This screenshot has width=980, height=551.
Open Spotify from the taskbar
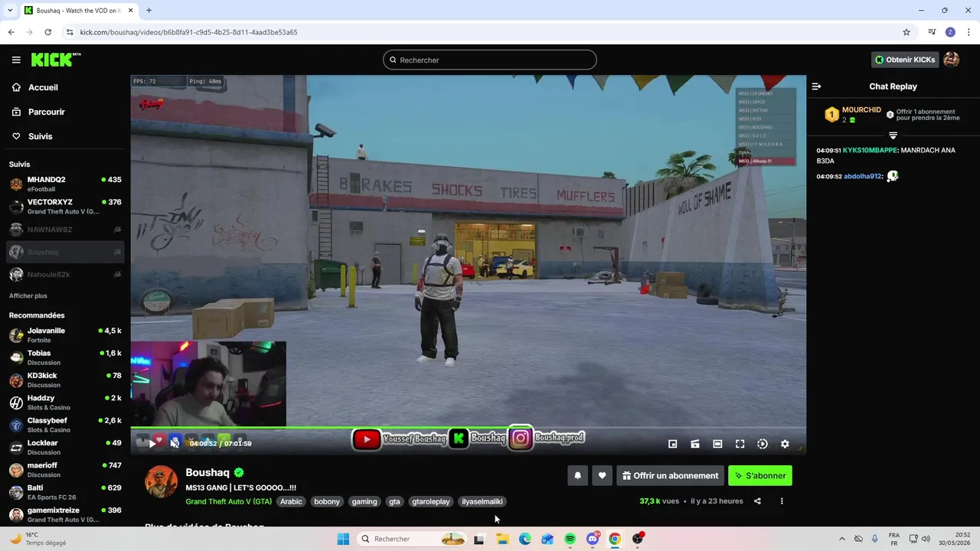[570, 539]
